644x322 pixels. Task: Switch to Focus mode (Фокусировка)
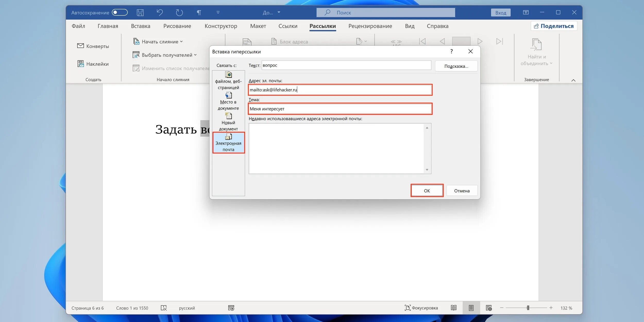421,308
